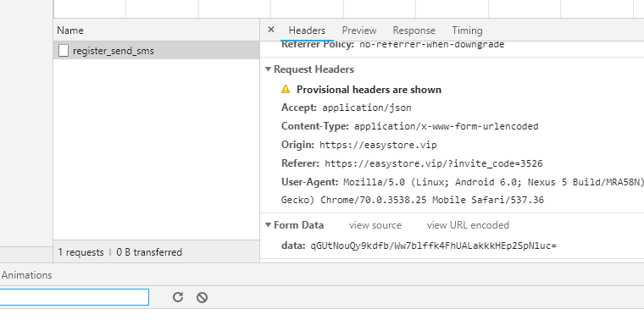644x331 pixels.
Task: Select the register_send_sms request
Action: pyautogui.click(x=157, y=51)
